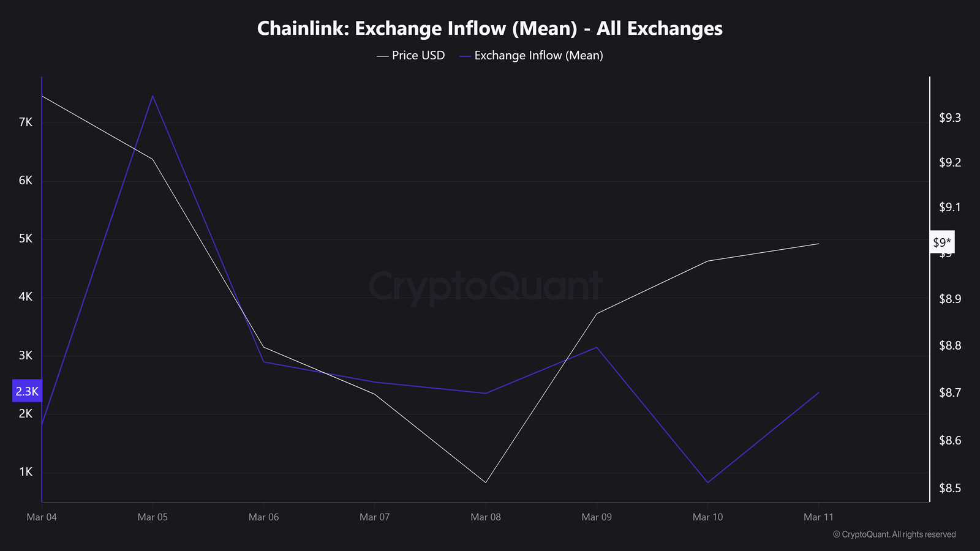Click the chart title text
This screenshot has width=980, height=551.
[x=489, y=29]
